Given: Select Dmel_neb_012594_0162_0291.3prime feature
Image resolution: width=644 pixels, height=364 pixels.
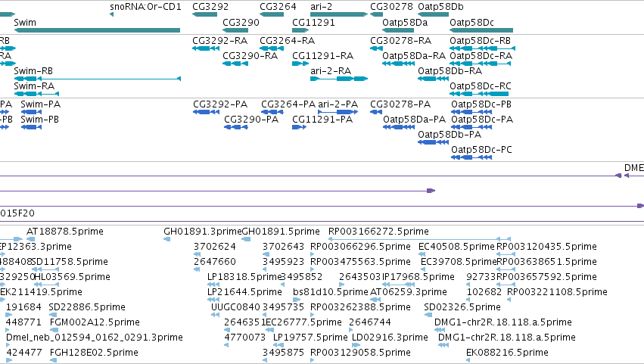Looking at the screenshot, I should pos(8,345).
